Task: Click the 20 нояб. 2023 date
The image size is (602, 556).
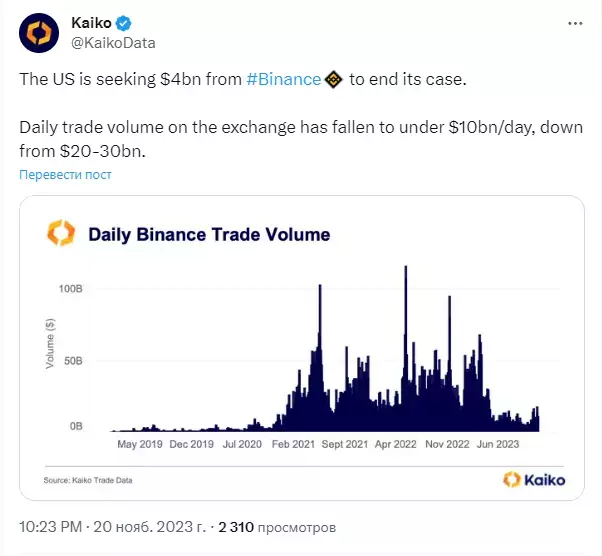Action: click(150, 527)
